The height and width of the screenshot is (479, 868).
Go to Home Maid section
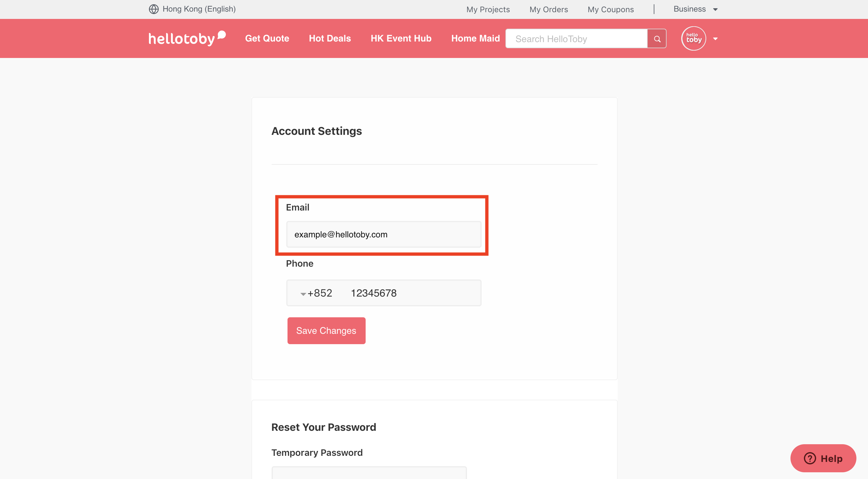[475, 38]
